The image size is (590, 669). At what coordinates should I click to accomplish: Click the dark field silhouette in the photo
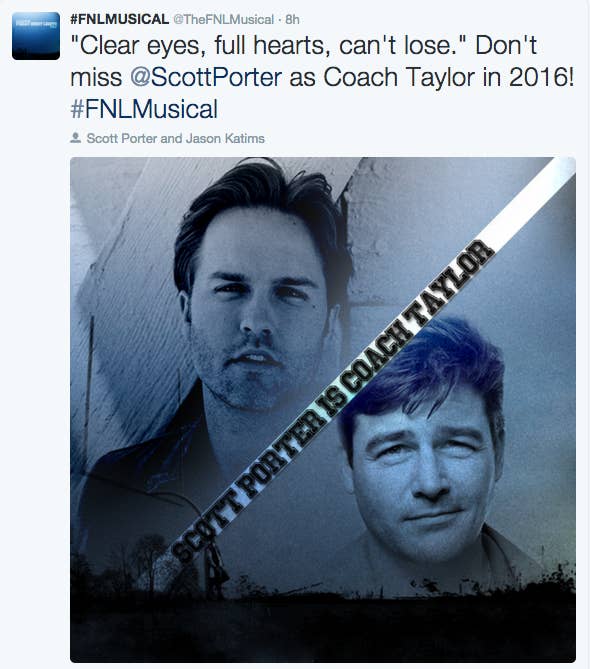[323, 625]
